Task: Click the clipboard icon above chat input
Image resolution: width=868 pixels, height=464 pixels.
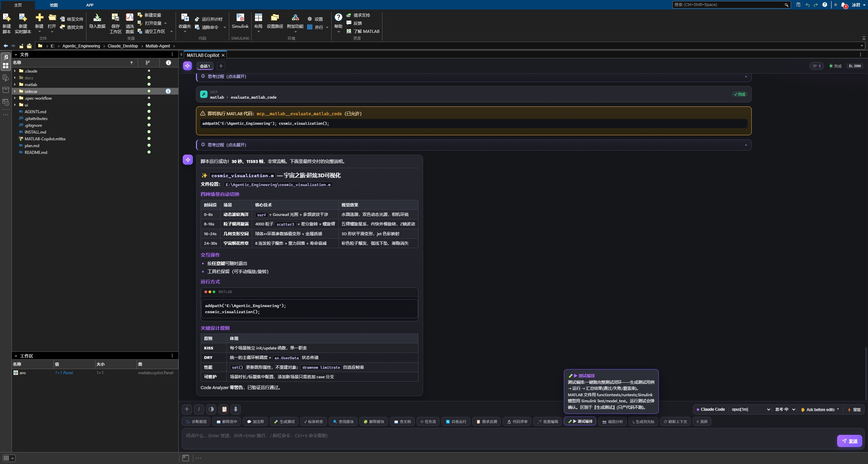Action: 224,409
